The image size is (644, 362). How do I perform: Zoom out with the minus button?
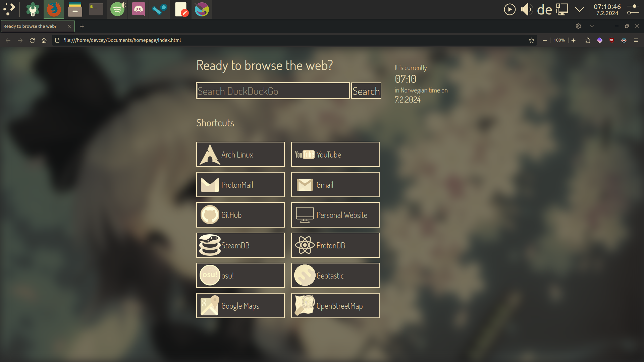click(x=545, y=40)
